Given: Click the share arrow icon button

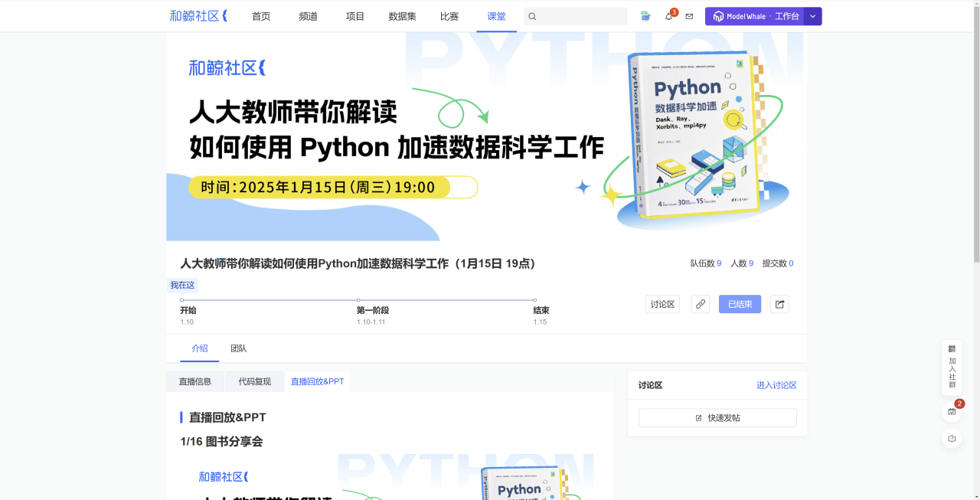Looking at the screenshot, I should click(x=779, y=304).
